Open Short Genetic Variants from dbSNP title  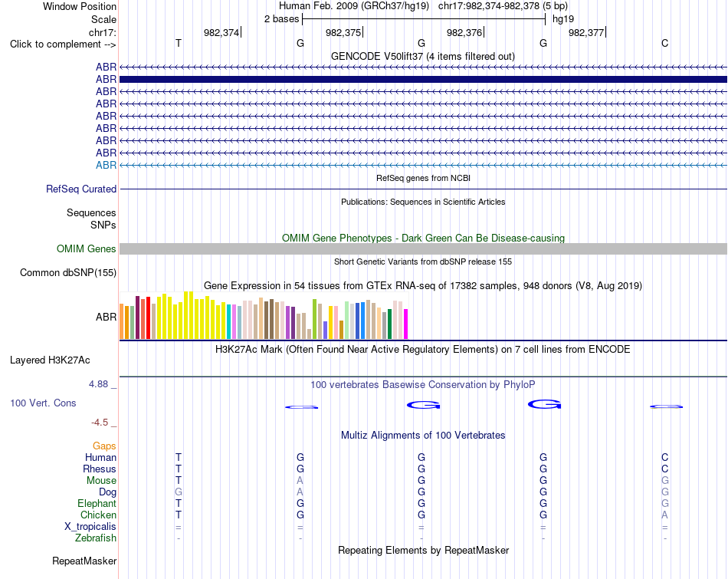(423, 262)
